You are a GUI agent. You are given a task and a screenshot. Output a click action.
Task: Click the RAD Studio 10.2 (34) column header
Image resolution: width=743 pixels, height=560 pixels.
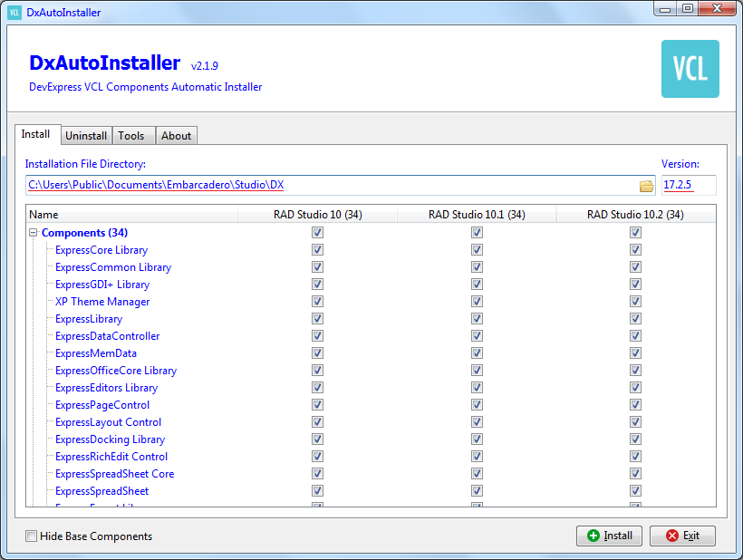click(x=635, y=214)
